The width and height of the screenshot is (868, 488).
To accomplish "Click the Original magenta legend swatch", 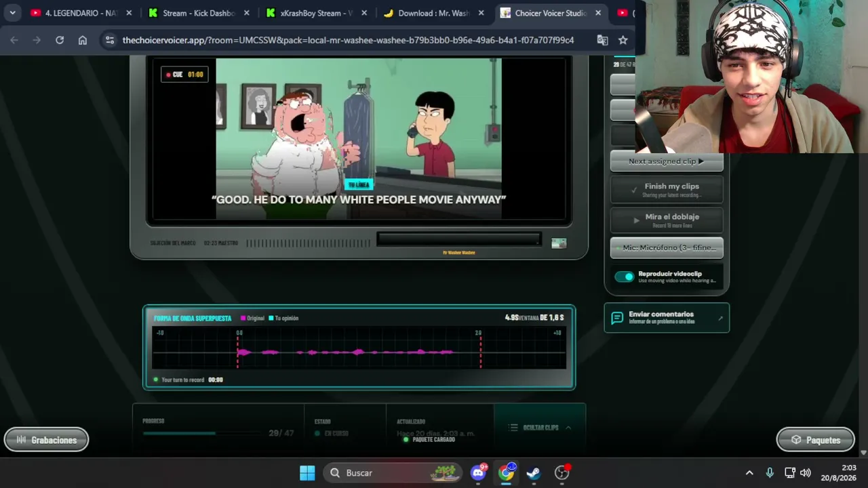I will pyautogui.click(x=243, y=318).
